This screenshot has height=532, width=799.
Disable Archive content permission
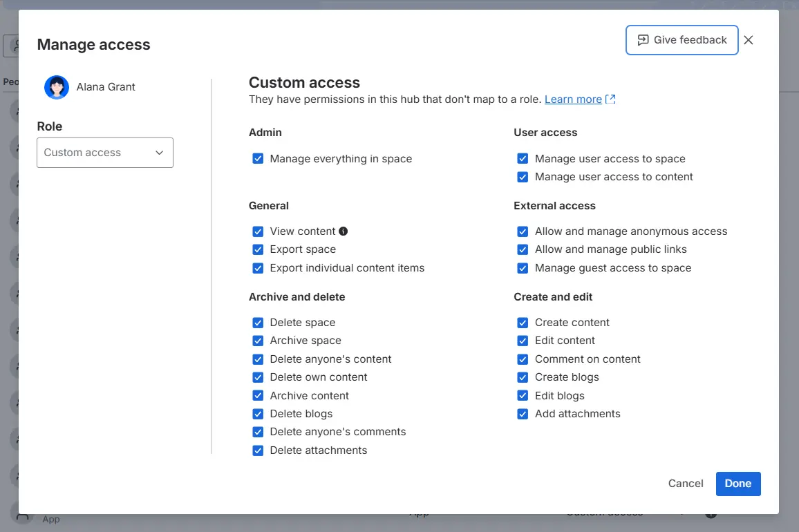coord(258,396)
